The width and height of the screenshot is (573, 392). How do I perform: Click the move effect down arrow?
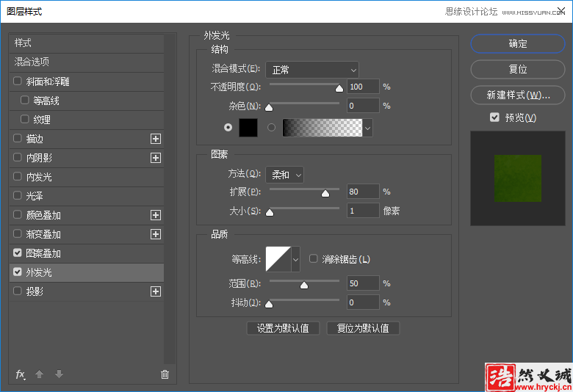[x=60, y=374]
